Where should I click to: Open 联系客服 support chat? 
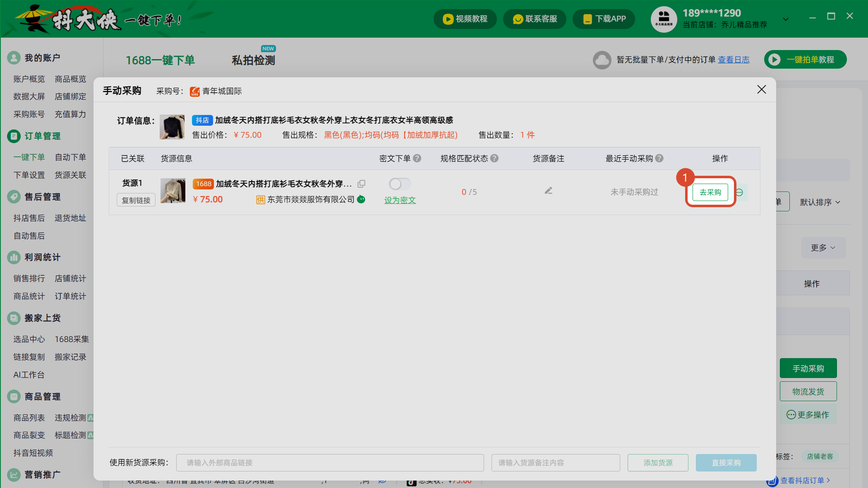coord(535,19)
